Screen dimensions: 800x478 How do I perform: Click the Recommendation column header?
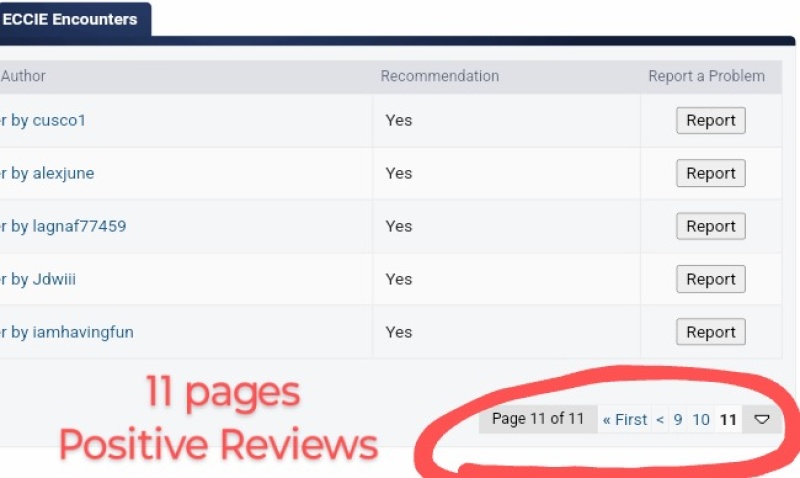(x=440, y=76)
